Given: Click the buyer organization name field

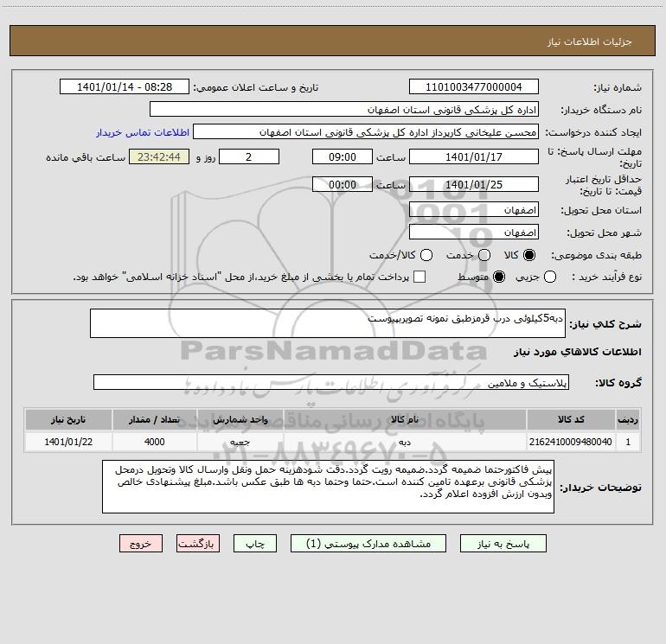Looking at the screenshot, I should pos(344,110).
